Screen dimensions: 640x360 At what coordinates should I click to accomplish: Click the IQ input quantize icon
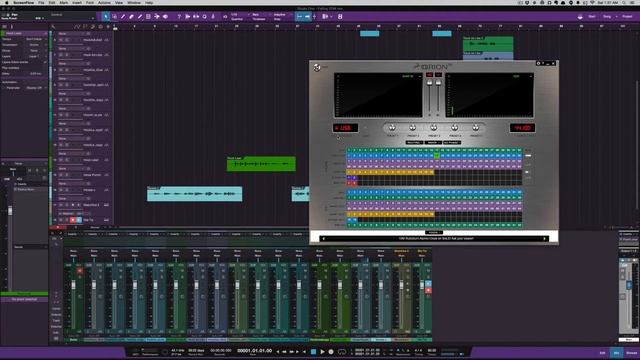(x=225, y=17)
